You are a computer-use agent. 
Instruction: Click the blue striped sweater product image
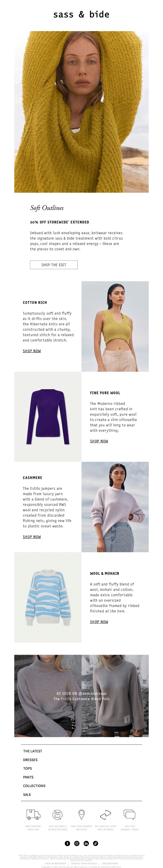pyautogui.click(x=48, y=597)
